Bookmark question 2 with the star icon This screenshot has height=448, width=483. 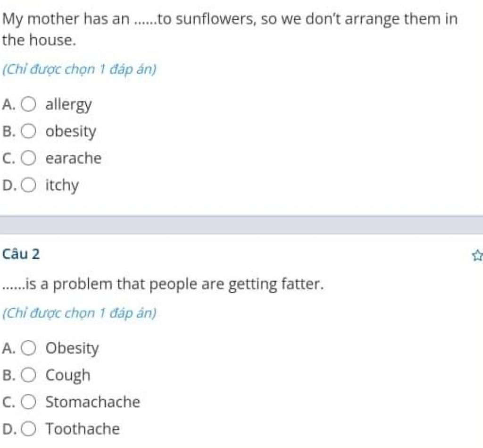[477, 255]
